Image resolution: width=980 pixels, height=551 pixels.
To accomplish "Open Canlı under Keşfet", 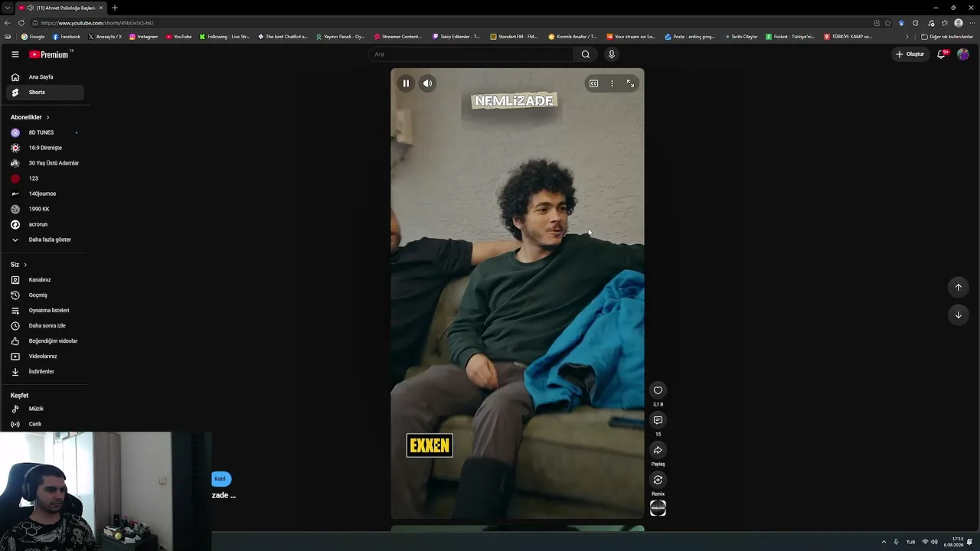I will tap(45, 424).
